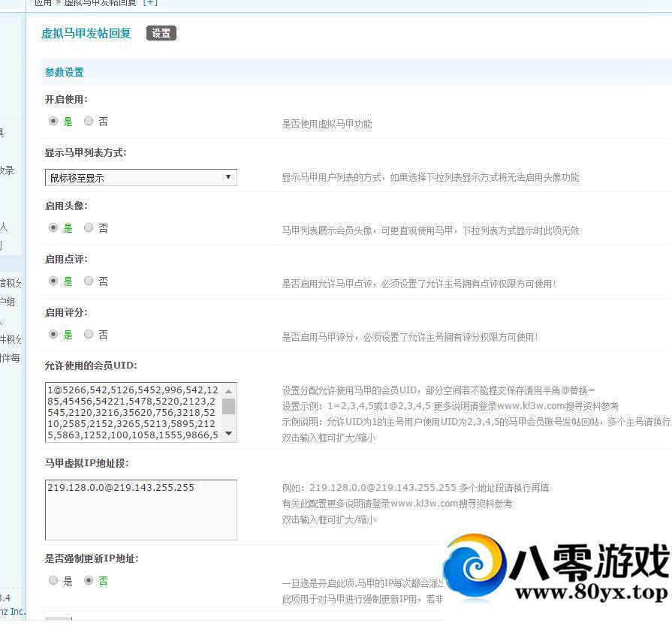Click the UID box scrollbar down arrow

click(x=229, y=435)
